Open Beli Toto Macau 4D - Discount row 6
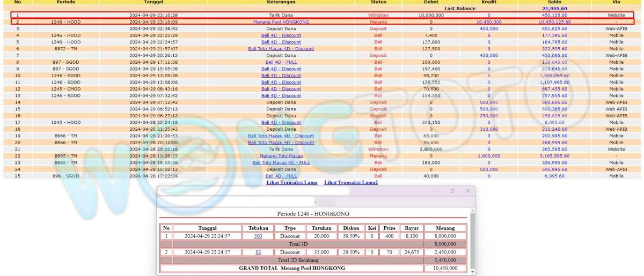The image size is (644, 276). pyautogui.click(x=281, y=49)
